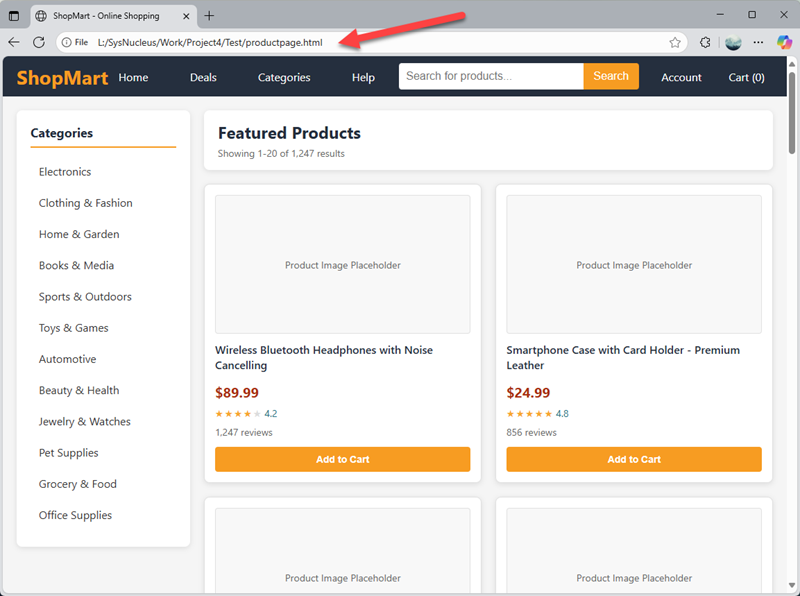Click the Help navigation link

click(x=363, y=77)
